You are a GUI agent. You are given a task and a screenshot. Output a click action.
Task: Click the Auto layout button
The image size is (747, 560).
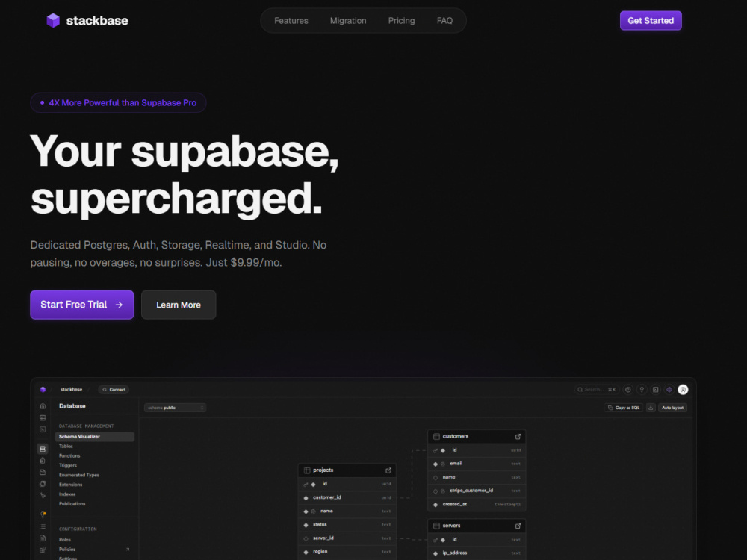point(673,408)
